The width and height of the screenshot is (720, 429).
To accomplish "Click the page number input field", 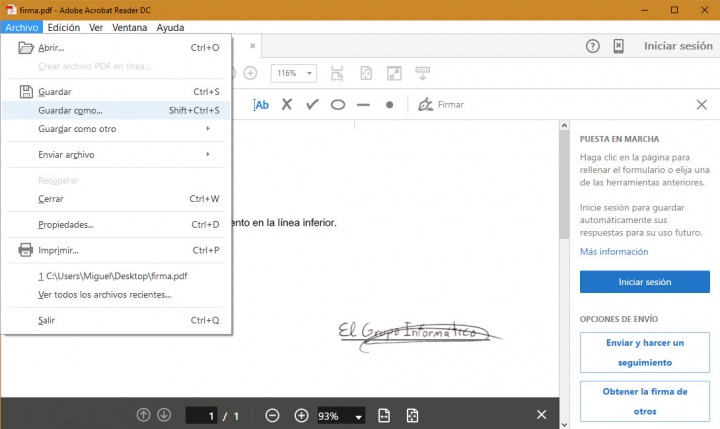I will 201,416.
